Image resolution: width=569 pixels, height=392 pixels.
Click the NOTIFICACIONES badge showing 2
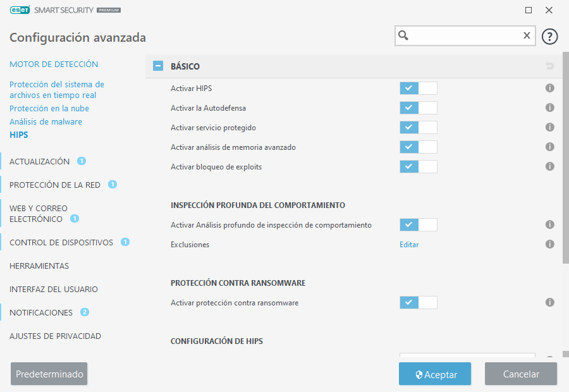(85, 312)
